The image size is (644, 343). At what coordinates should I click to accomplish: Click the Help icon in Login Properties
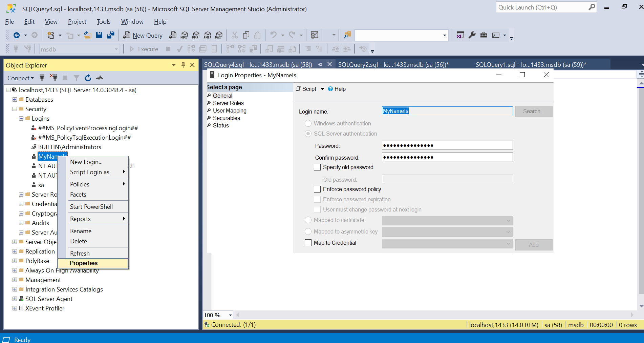coord(330,89)
